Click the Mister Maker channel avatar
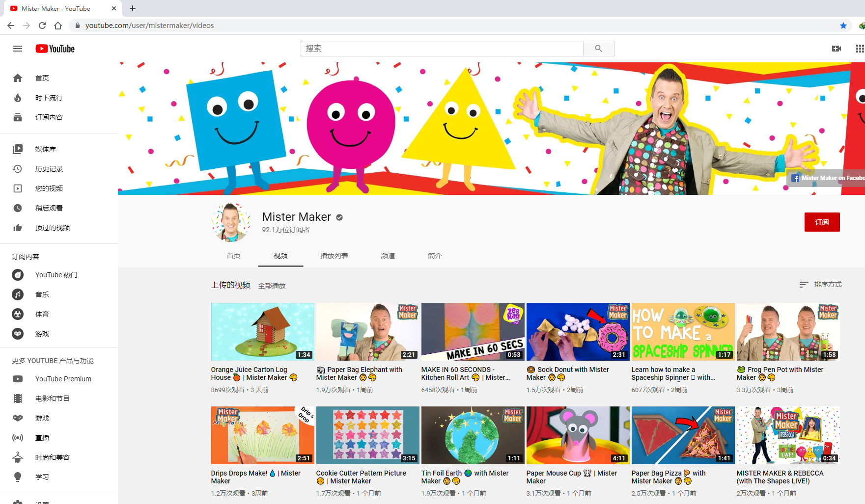 [x=231, y=222]
